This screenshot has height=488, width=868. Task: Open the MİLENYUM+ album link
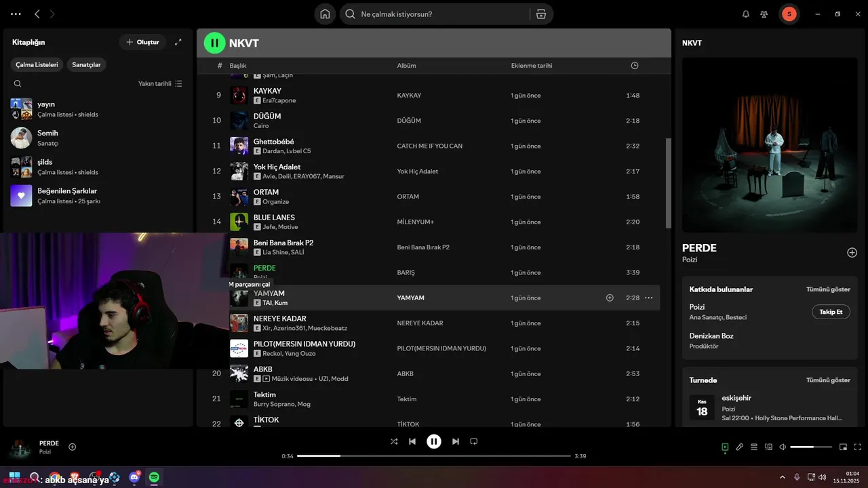click(x=415, y=222)
